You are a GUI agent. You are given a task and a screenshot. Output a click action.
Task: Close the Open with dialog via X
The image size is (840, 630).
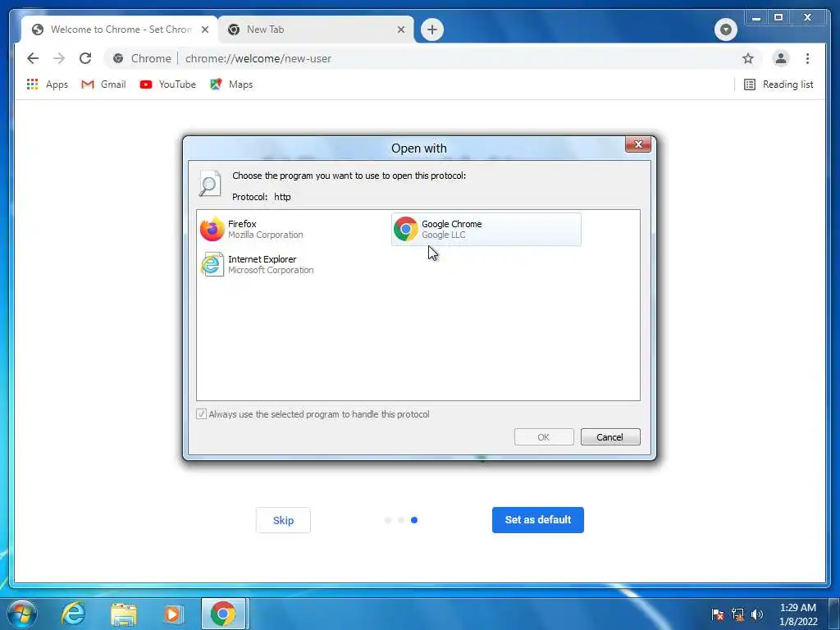click(x=638, y=144)
